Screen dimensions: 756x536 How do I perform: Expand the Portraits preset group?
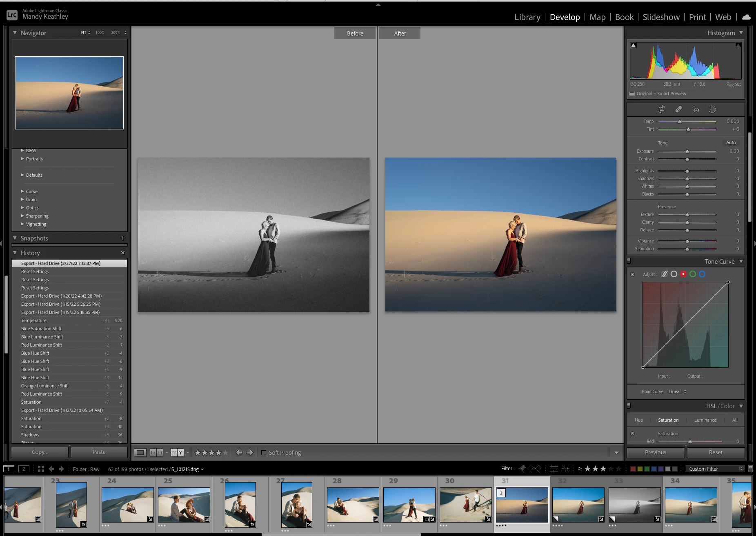point(22,159)
